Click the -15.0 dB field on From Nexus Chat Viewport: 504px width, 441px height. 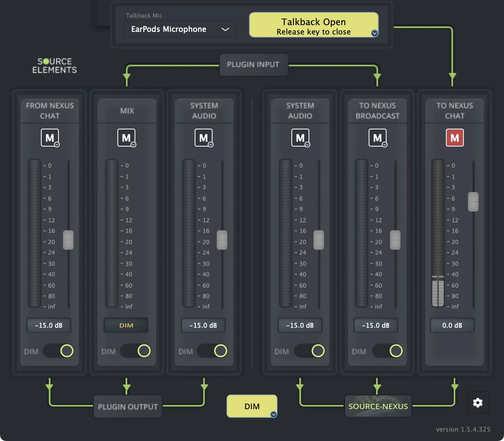pyautogui.click(x=49, y=325)
